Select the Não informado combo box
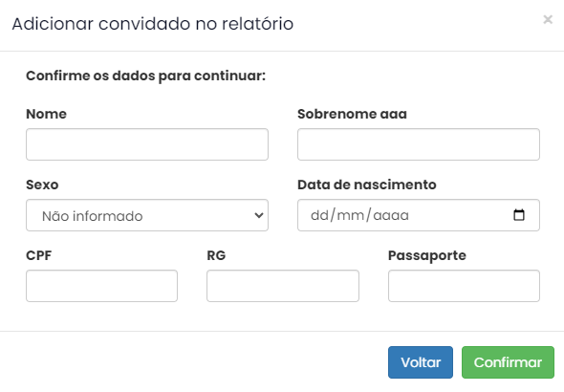This screenshot has width=564, height=392. tap(147, 215)
